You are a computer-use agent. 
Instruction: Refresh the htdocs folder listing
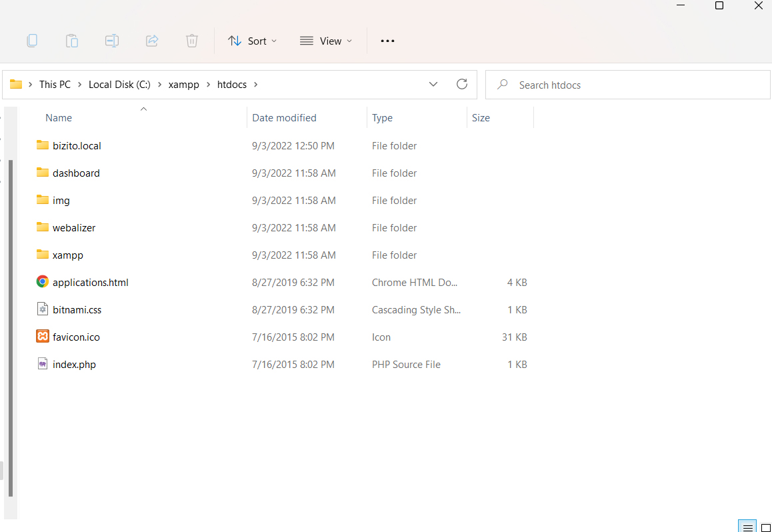click(x=462, y=84)
